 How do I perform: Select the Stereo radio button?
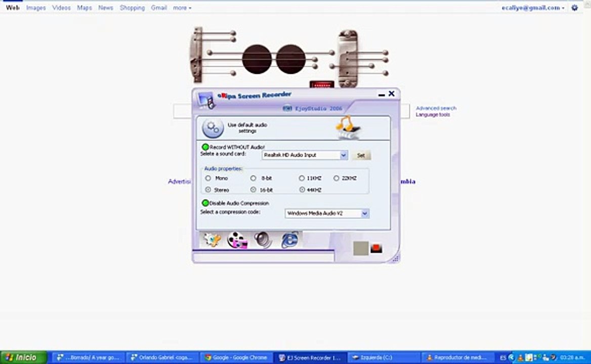coord(208,190)
